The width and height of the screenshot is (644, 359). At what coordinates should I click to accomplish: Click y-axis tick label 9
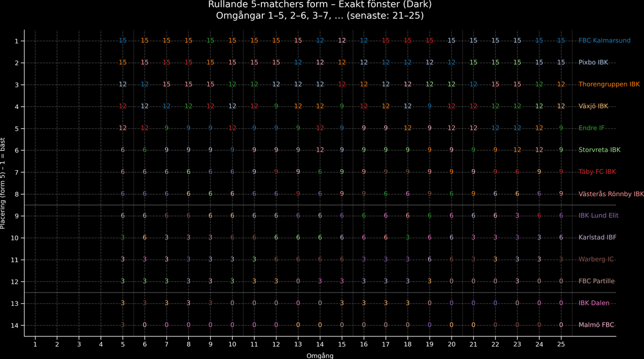click(17, 216)
